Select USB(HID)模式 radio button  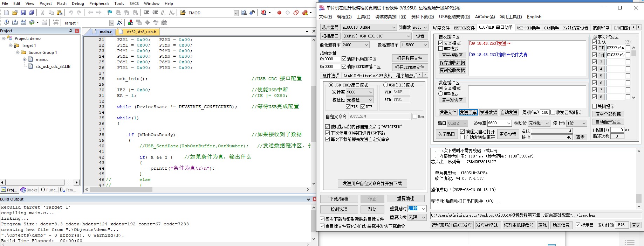385,85
